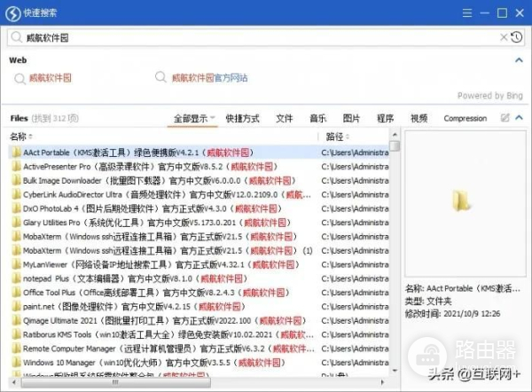532x392 pixels.
Task: Click the magnifier icon in search box
Action: click(x=16, y=37)
